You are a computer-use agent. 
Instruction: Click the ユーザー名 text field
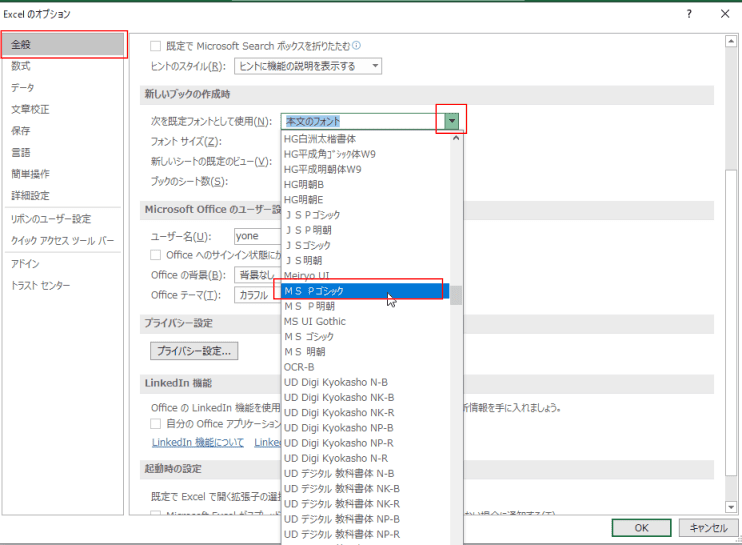coord(256,236)
